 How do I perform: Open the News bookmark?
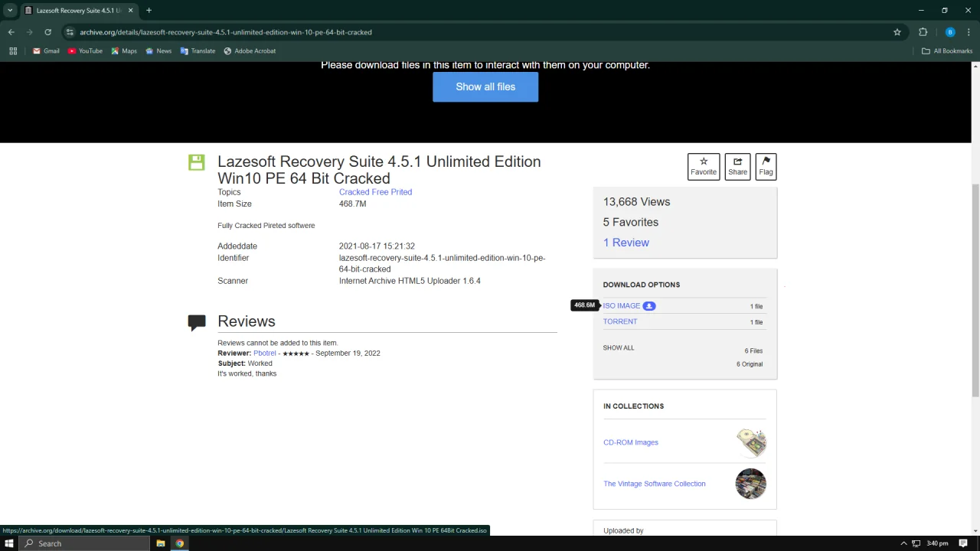158,51
